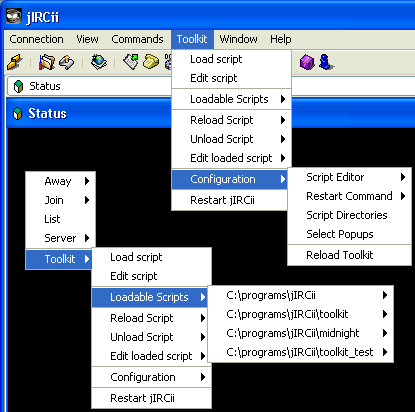Expand the Script Editor submenu entry

click(x=349, y=177)
